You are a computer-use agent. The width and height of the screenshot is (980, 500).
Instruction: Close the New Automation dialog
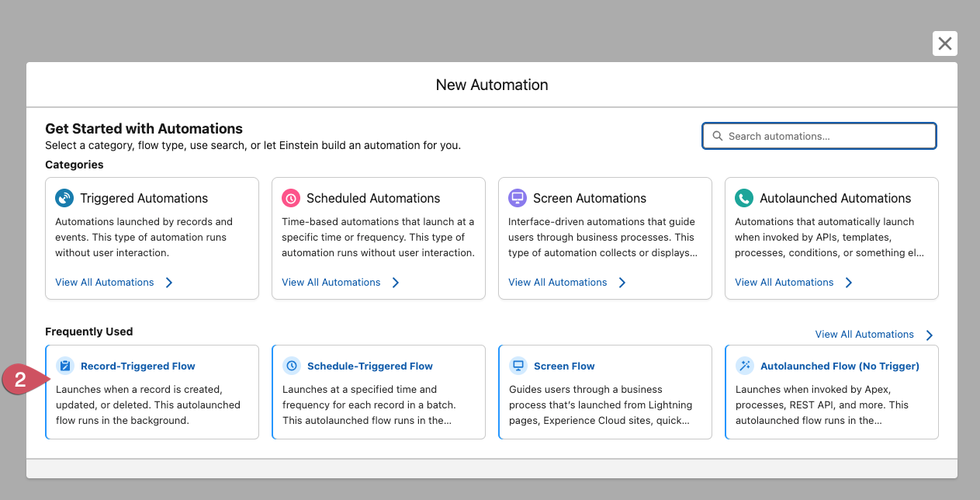tap(945, 43)
